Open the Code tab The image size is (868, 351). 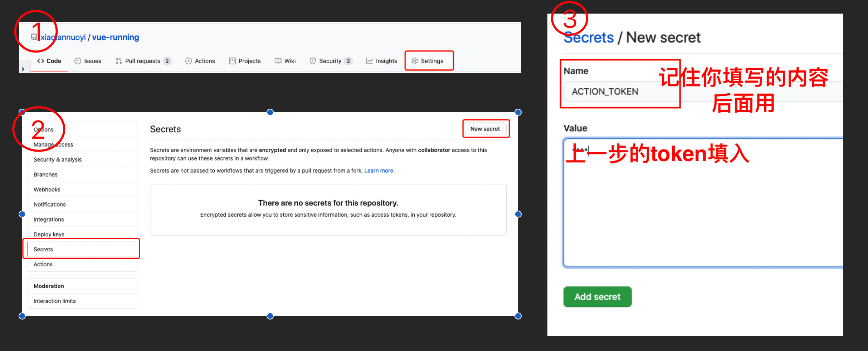[49, 61]
